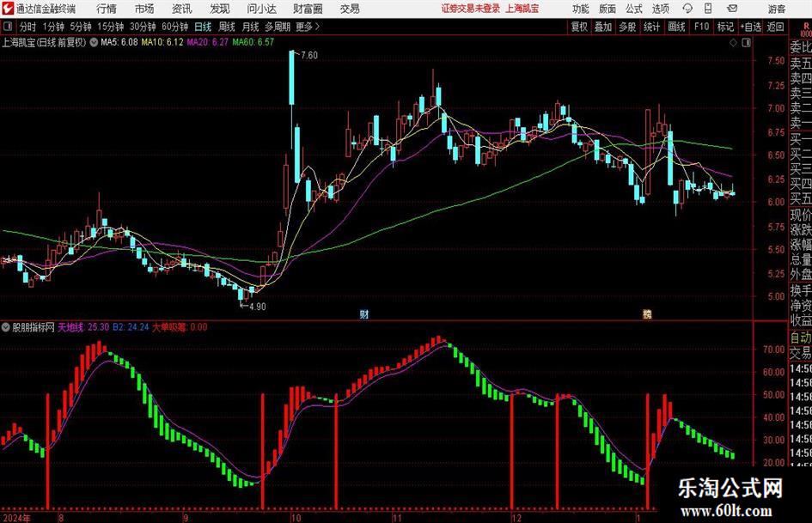Click the 画线 drawing button
The height and width of the screenshot is (523, 812).
pos(676,27)
